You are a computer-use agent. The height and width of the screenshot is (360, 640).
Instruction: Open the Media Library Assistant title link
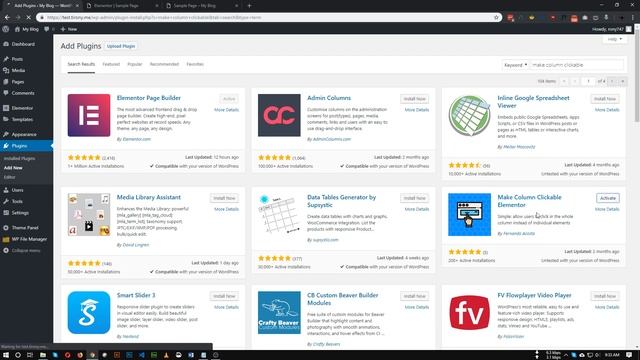[x=149, y=197]
